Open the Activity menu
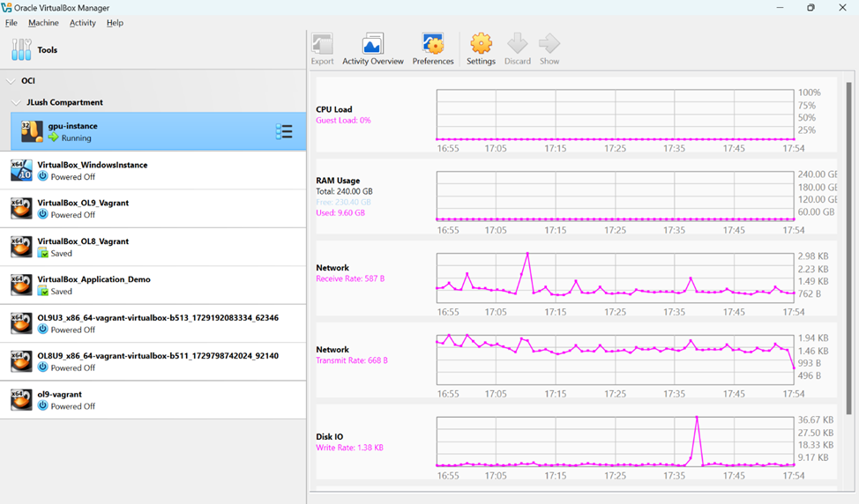859x504 pixels. tap(83, 23)
